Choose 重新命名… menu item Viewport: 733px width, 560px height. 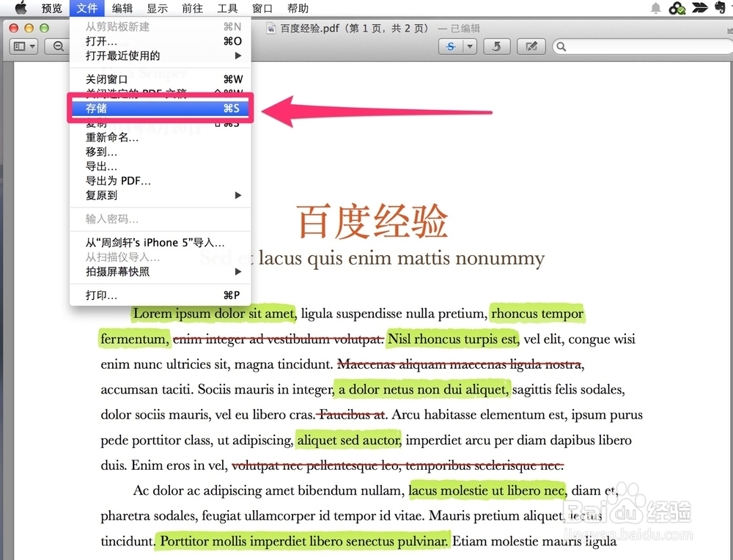tap(161, 137)
